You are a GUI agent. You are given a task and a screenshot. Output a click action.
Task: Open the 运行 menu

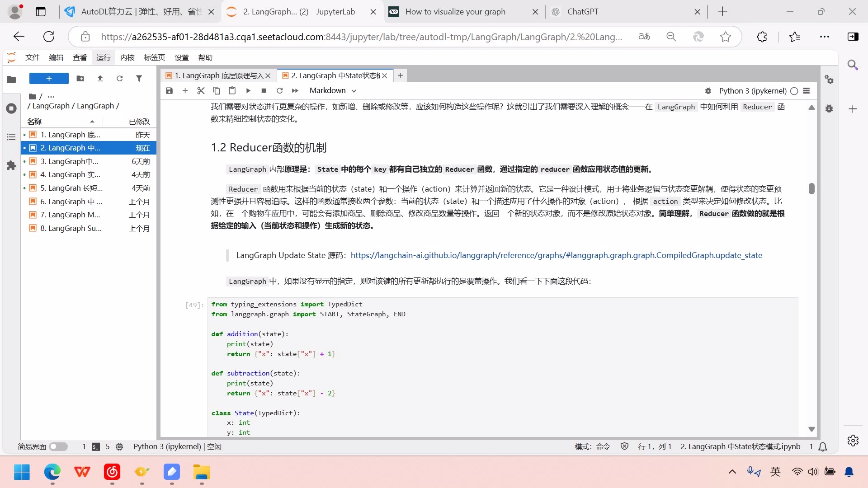click(x=103, y=57)
